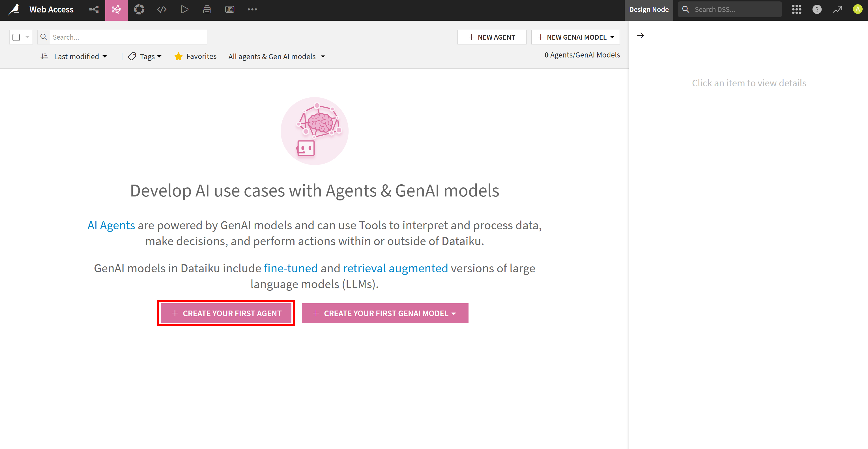Open the Wiki/stack icon in top bar
This screenshot has height=449, width=868.
tap(207, 9)
